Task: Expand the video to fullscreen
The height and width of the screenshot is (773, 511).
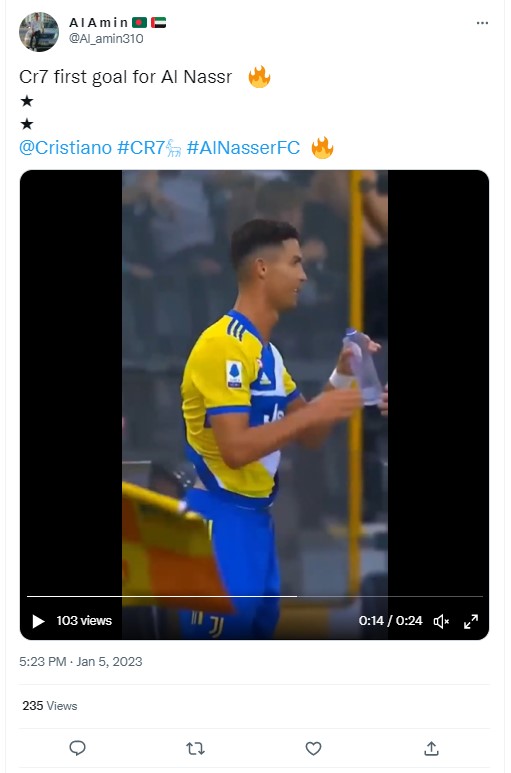Action: (471, 621)
